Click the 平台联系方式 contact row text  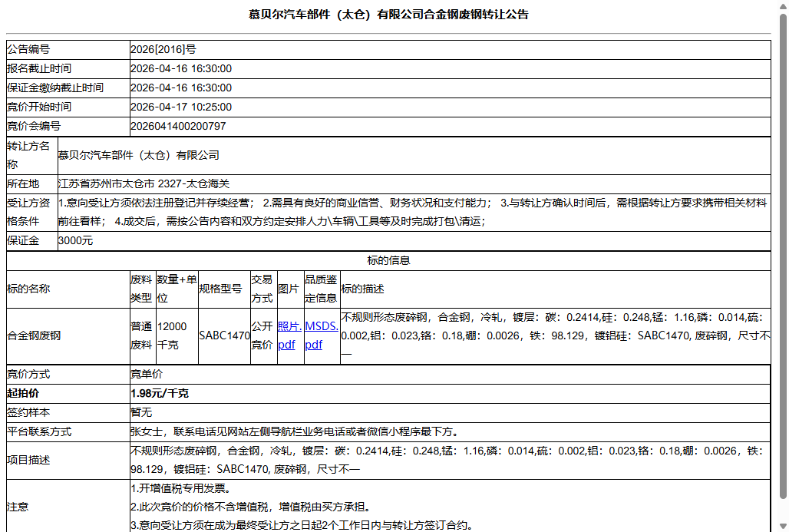click(295, 431)
